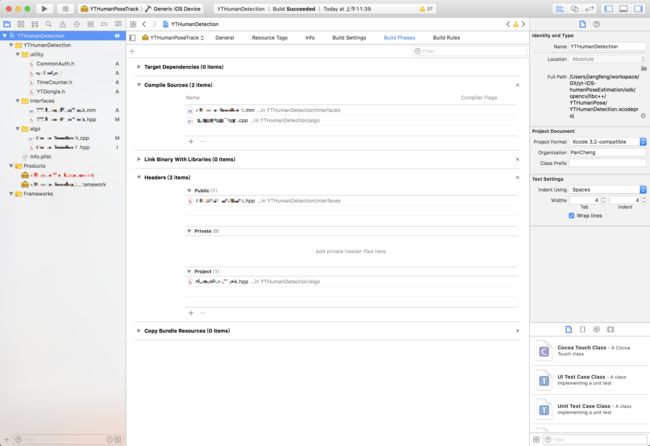The image size is (650, 446).
Task: Open the Debug navigator icon
Action: [x=90, y=24]
